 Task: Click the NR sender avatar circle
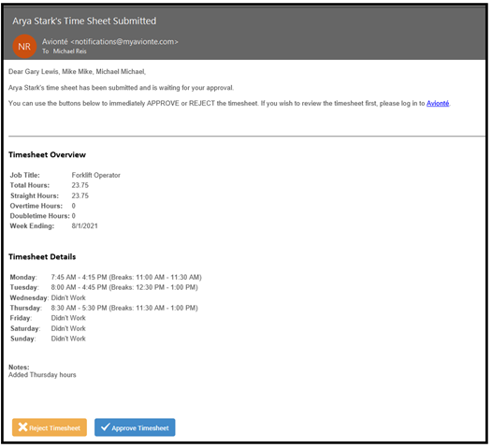point(24,47)
